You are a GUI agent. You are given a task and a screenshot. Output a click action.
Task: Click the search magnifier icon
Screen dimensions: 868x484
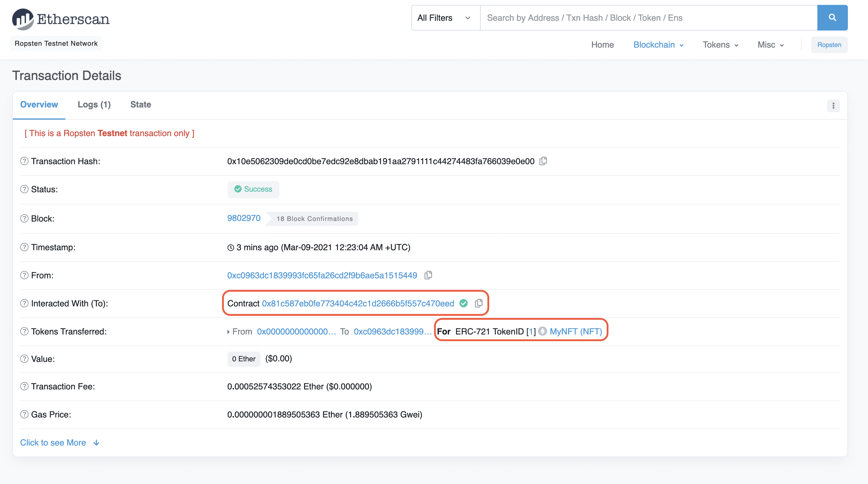(832, 17)
